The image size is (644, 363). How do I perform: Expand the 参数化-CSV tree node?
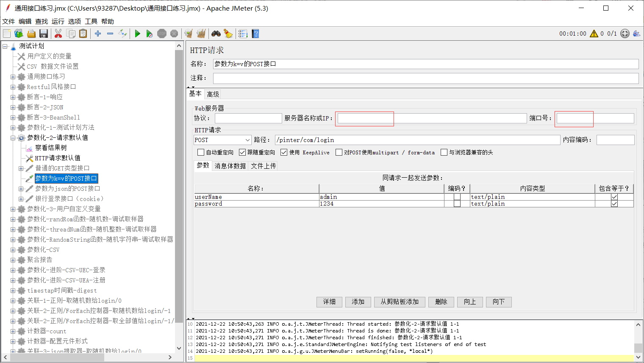[x=13, y=250]
